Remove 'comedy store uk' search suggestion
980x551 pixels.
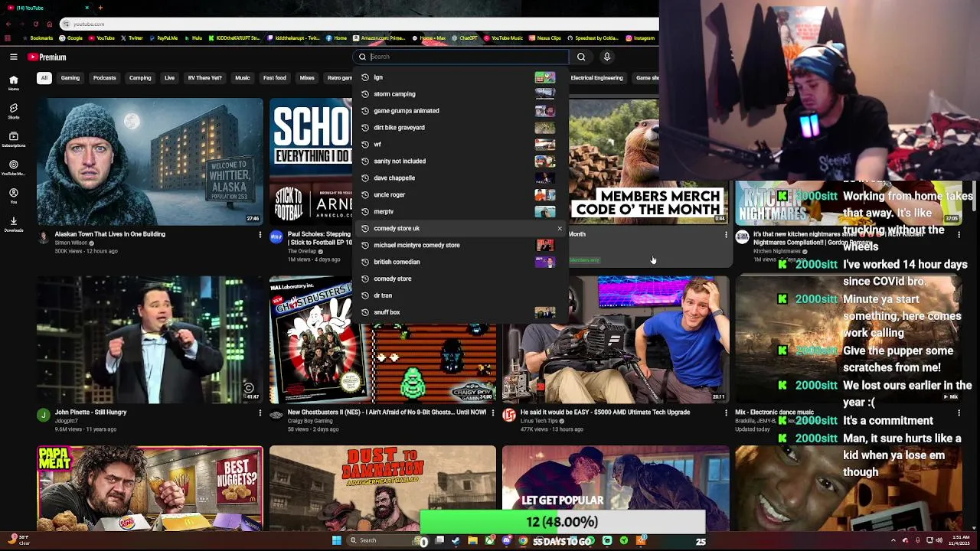click(x=560, y=228)
